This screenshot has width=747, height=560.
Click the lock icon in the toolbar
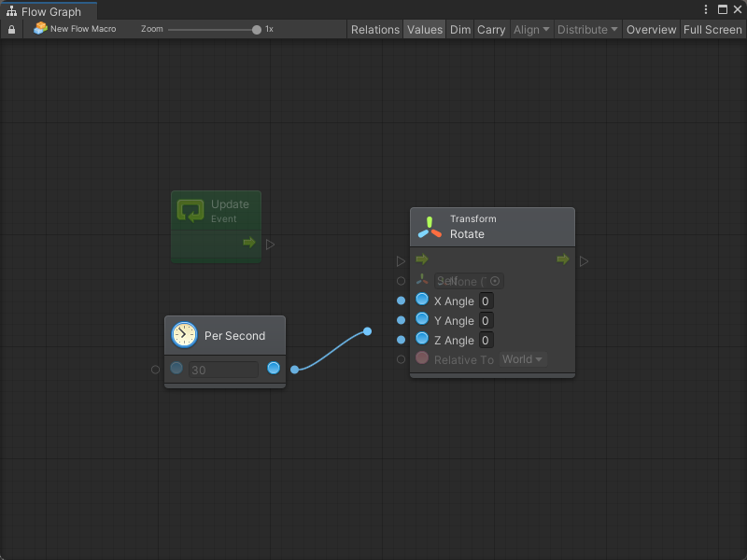[11, 30]
